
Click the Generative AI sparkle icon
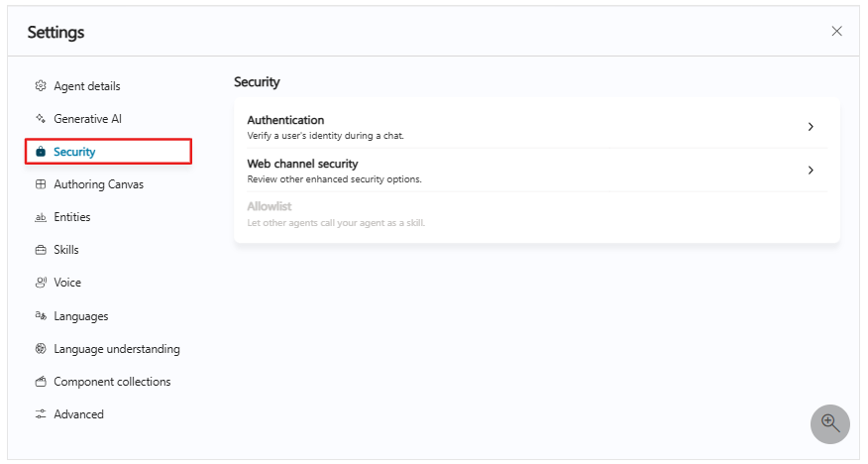tap(41, 119)
